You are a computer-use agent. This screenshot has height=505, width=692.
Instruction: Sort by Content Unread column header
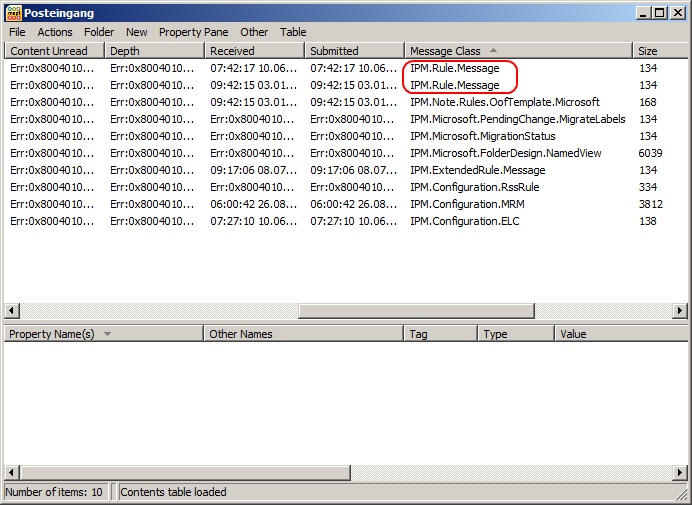(x=54, y=51)
